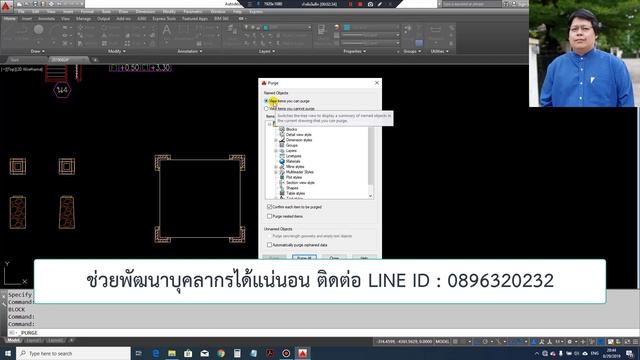Click the Help button in Purge dialog
640x360 pixels.
coord(364,258)
